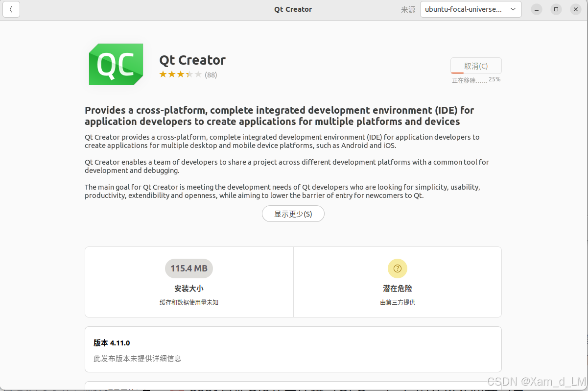Open the 潜在危险 safety card
The image size is (588, 391).
coord(398,282)
